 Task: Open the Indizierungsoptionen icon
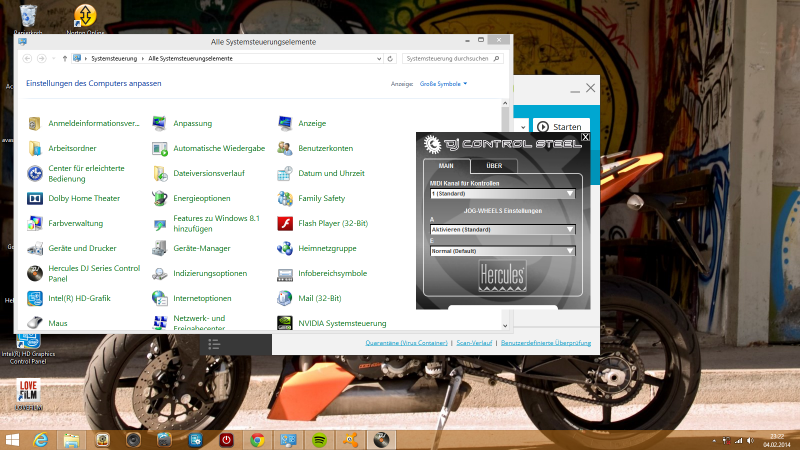tap(160, 273)
